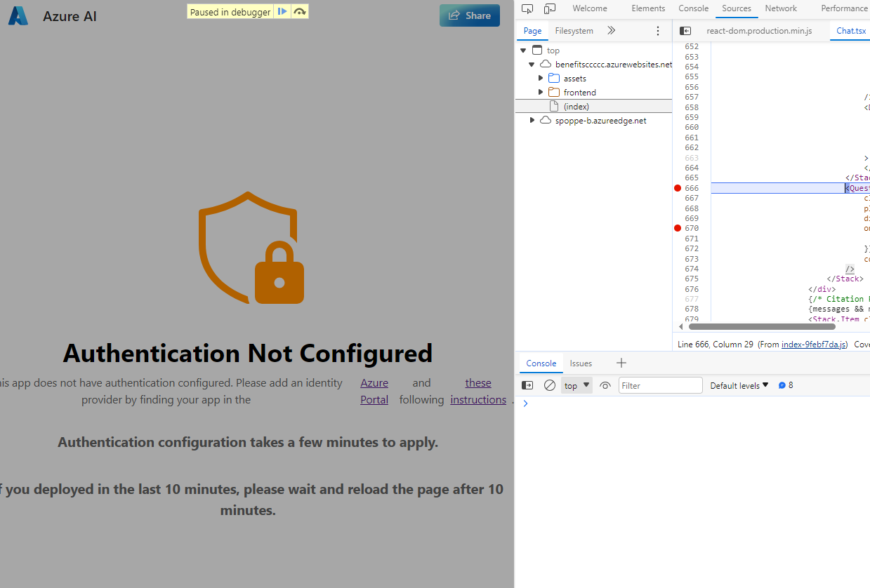This screenshot has height=588, width=870.
Task: Expand the spoppe-b.azureedge.net domain arrow
Action: (x=532, y=121)
